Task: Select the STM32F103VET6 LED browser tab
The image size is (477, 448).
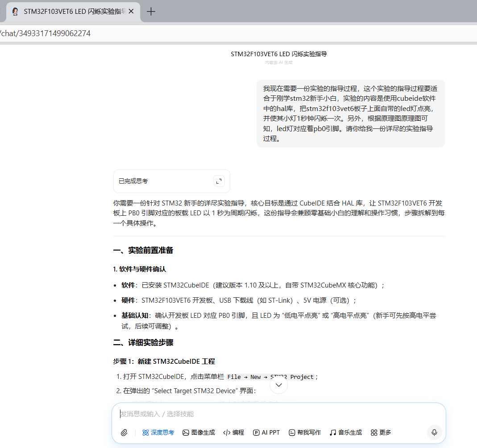Action: pyautogui.click(x=73, y=12)
